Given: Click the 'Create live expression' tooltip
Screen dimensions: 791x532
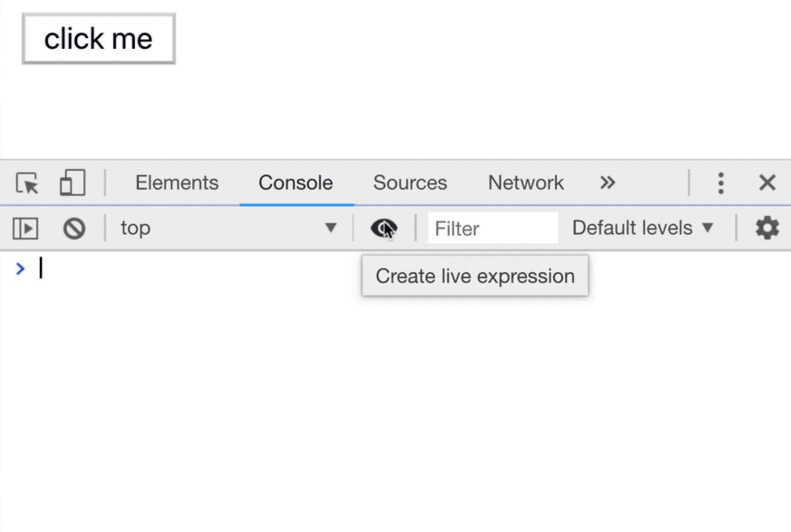Looking at the screenshot, I should [x=475, y=276].
